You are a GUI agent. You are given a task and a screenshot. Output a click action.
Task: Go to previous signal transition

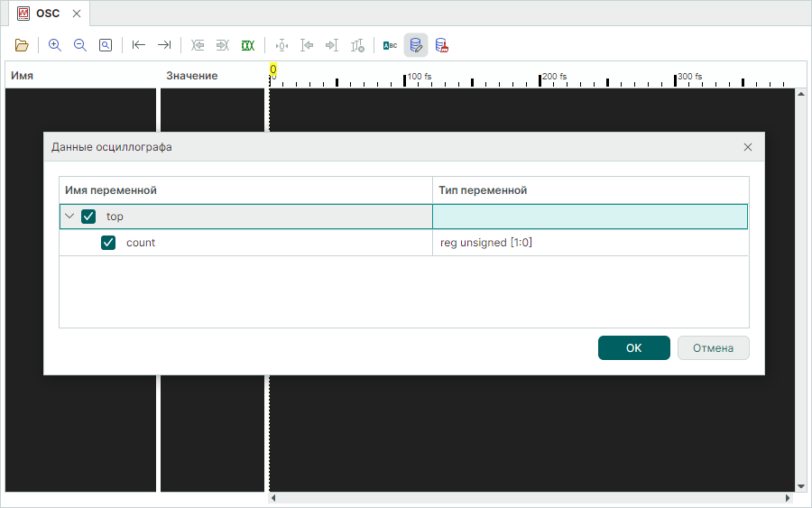tap(198, 45)
